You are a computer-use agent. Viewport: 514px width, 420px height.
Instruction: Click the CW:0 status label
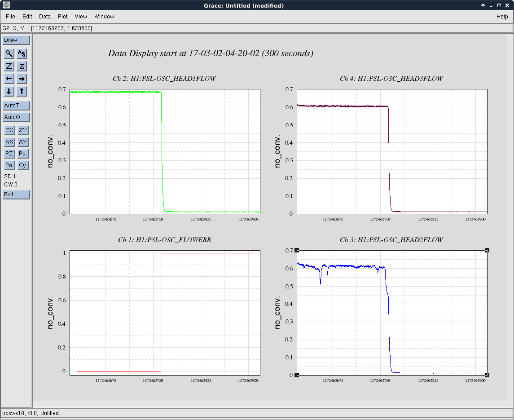[11, 185]
